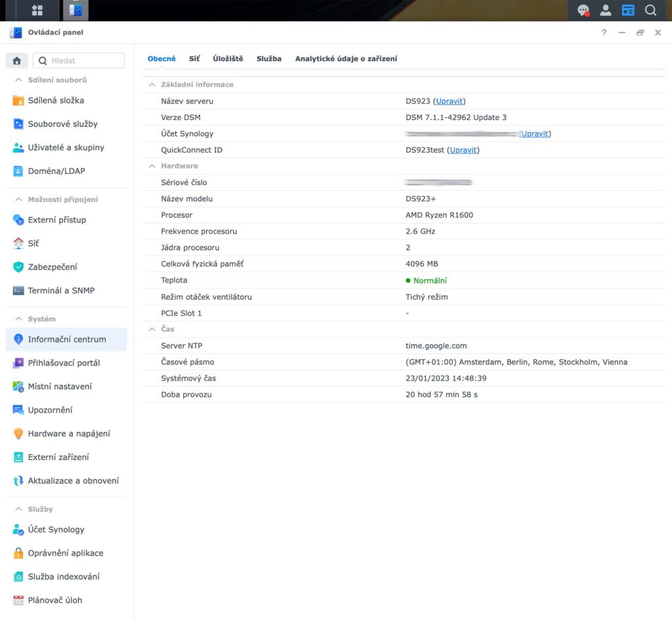The image size is (672, 621).
Task: Click the Externí přístup icon
Action: point(18,220)
